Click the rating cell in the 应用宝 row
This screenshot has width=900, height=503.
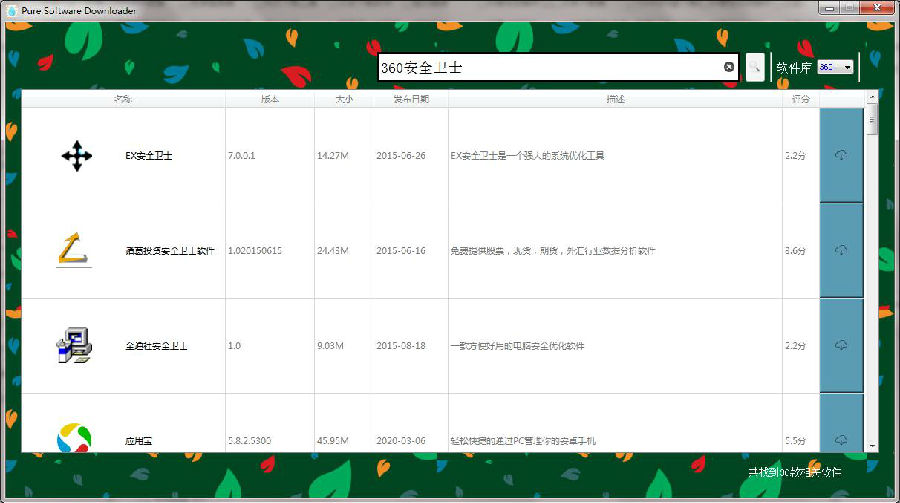tap(796, 440)
